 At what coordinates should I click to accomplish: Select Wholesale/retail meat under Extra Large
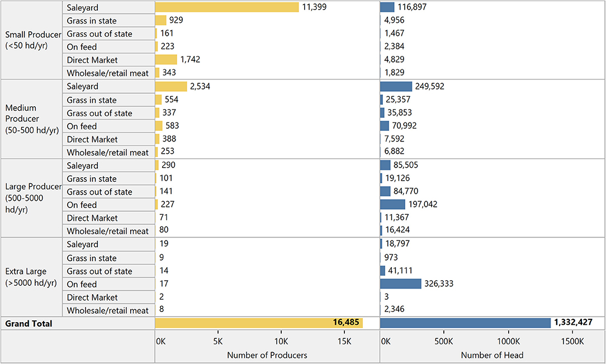pos(107,311)
